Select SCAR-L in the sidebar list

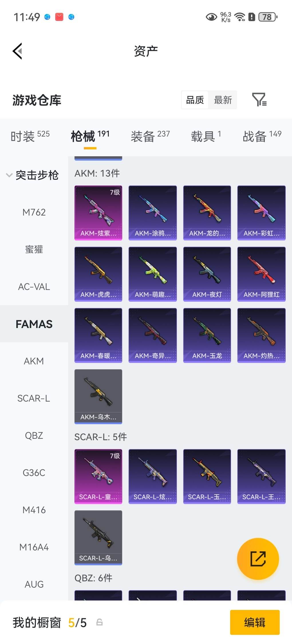[34, 398]
